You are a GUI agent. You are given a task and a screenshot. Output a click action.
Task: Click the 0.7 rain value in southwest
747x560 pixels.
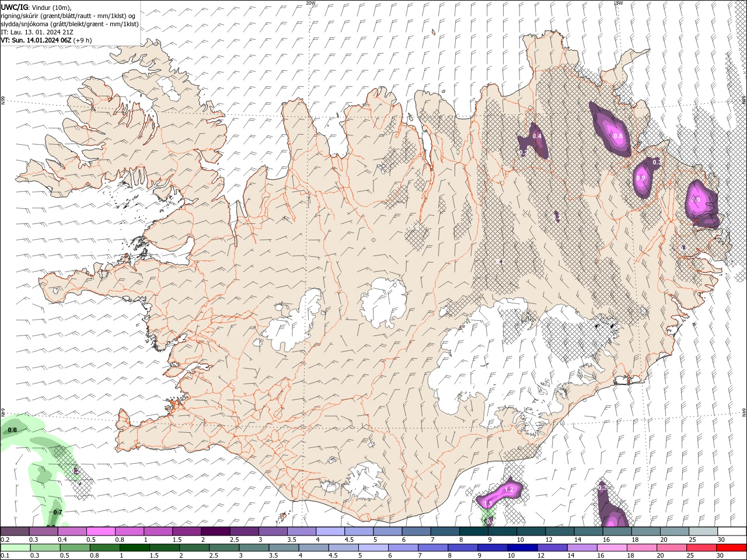[x=58, y=512]
